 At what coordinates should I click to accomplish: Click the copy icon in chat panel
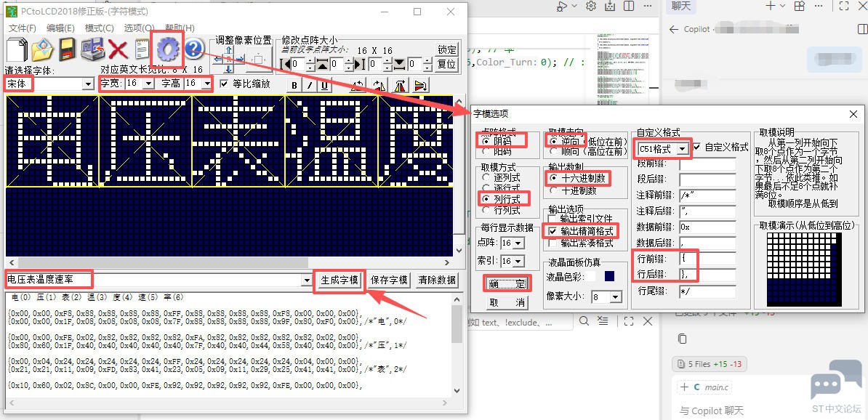683,338
